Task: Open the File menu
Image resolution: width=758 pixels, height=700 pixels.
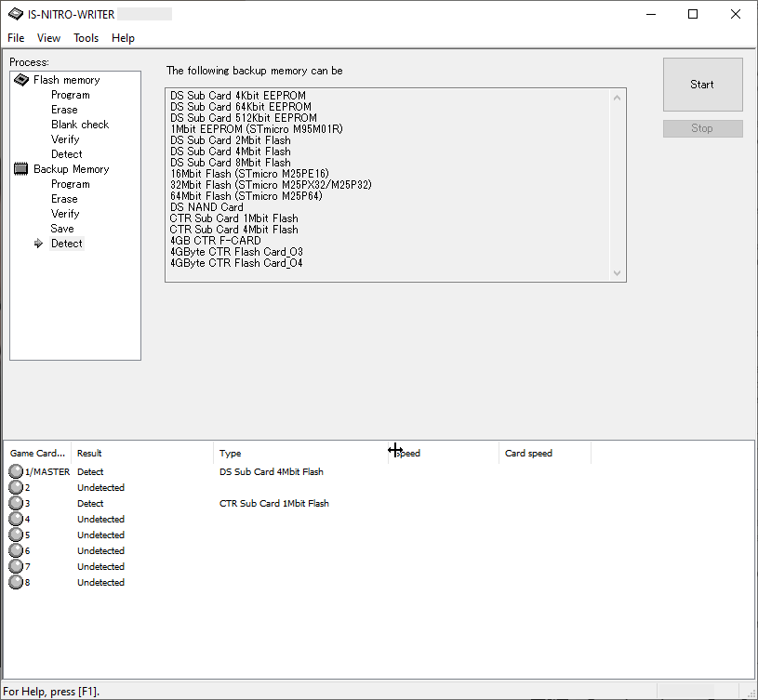Action: (16, 38)
